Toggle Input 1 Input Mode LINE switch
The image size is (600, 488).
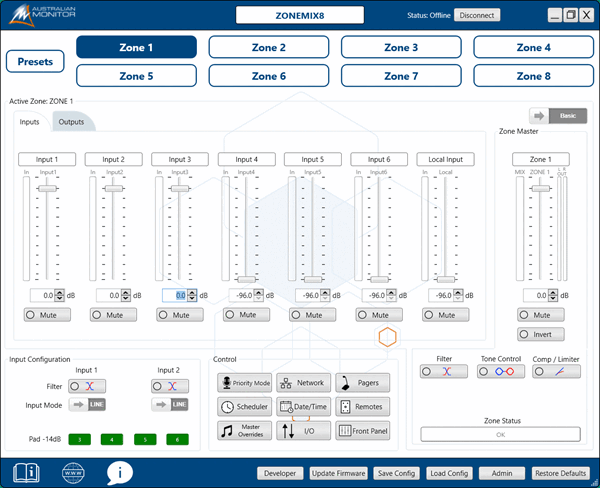(x=86, y=405)
